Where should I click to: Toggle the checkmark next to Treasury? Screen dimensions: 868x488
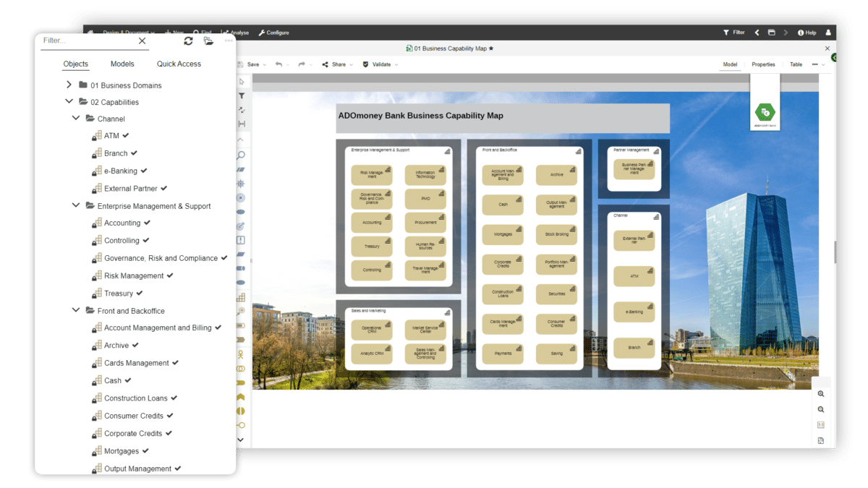point(140,293)
